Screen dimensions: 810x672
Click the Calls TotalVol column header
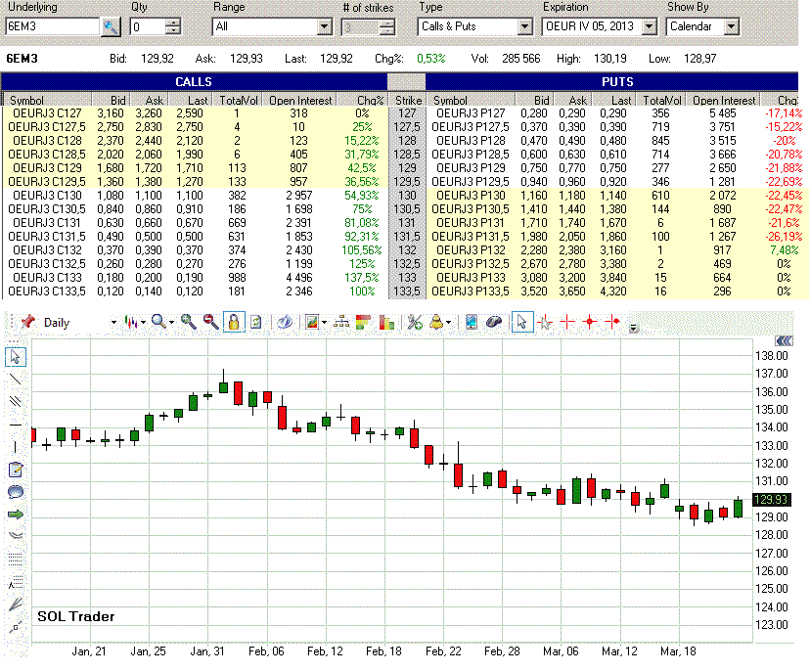tap(238, 100)
